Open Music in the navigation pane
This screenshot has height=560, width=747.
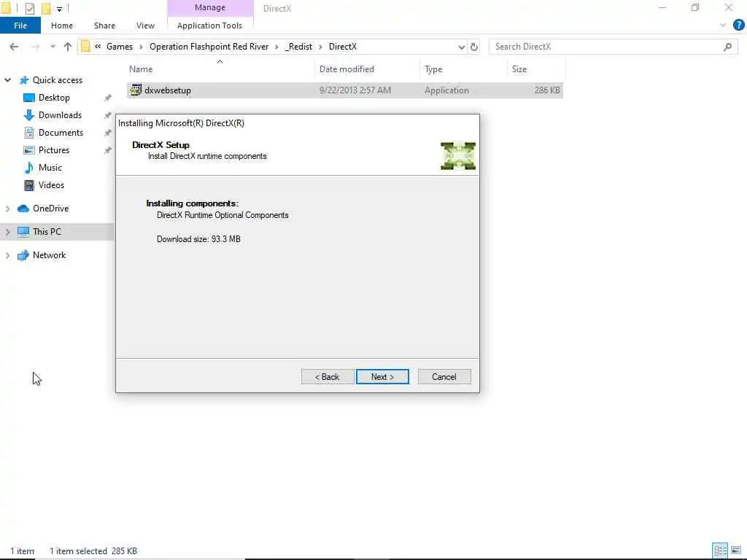(x=50, y=168)
